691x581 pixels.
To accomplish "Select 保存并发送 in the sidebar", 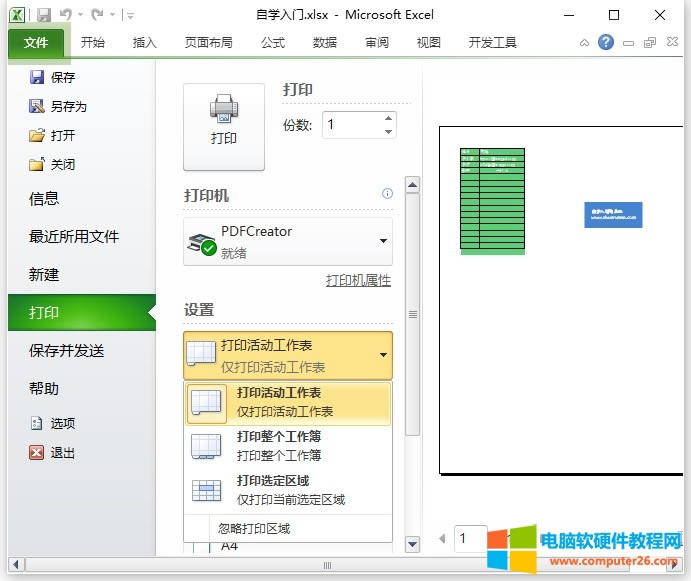I will coord(67,350).
